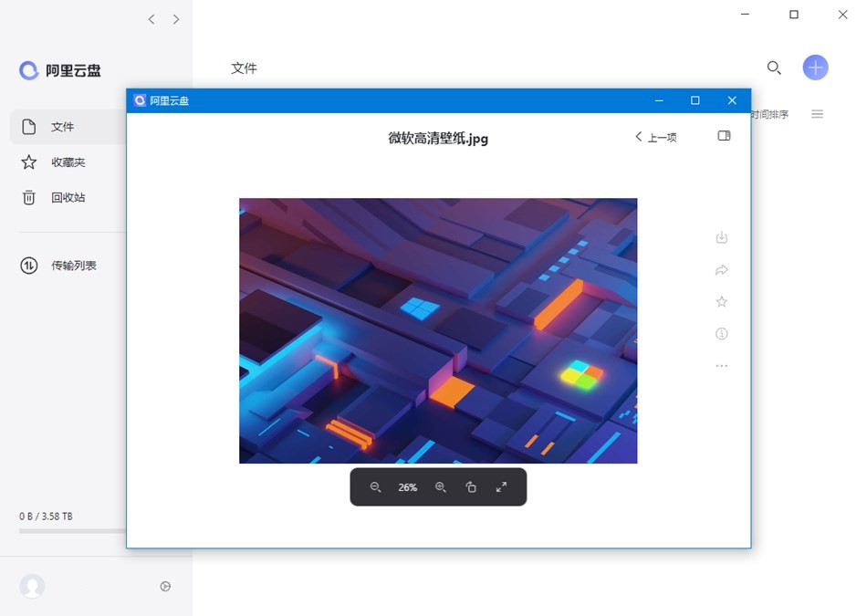
Task: Zoom out the image preview
Action: click(375, 487)
